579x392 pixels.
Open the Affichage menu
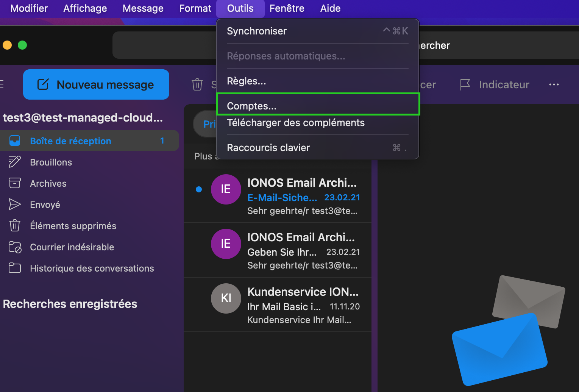coord(85,8)
